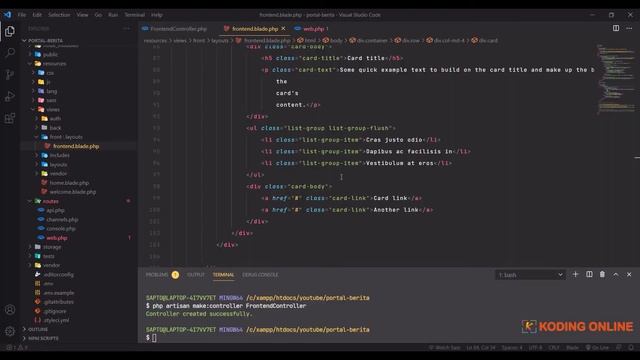Open the Extensions view in activity bar
This screenshot has height=360, width=640.
click(10, 118)
